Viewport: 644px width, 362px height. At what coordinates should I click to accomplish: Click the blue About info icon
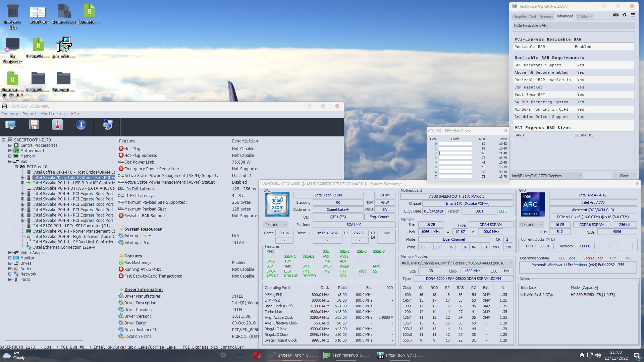[81, 125]
